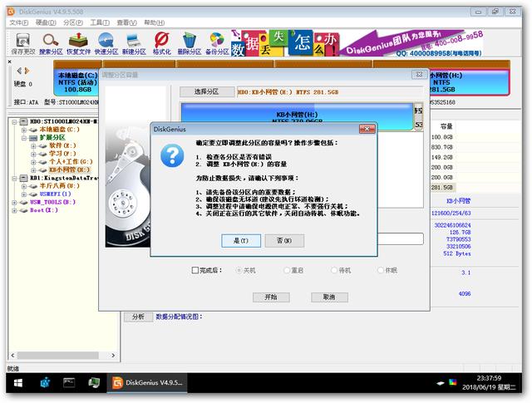Viewport: 532px width, 403px height.
Task: Click the 删除分区 (Delete Partition) toolbar icon
Action: [x=190, y=42]
